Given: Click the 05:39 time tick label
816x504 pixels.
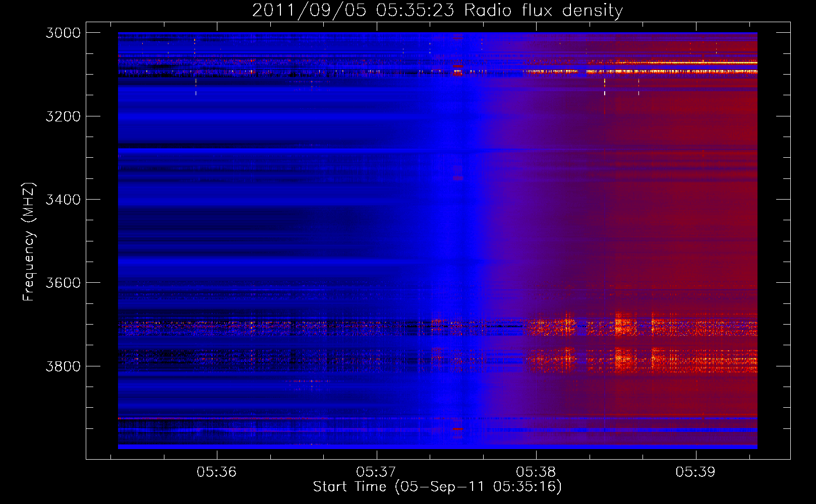Looking at the screenshot, I should coord(695,472).
